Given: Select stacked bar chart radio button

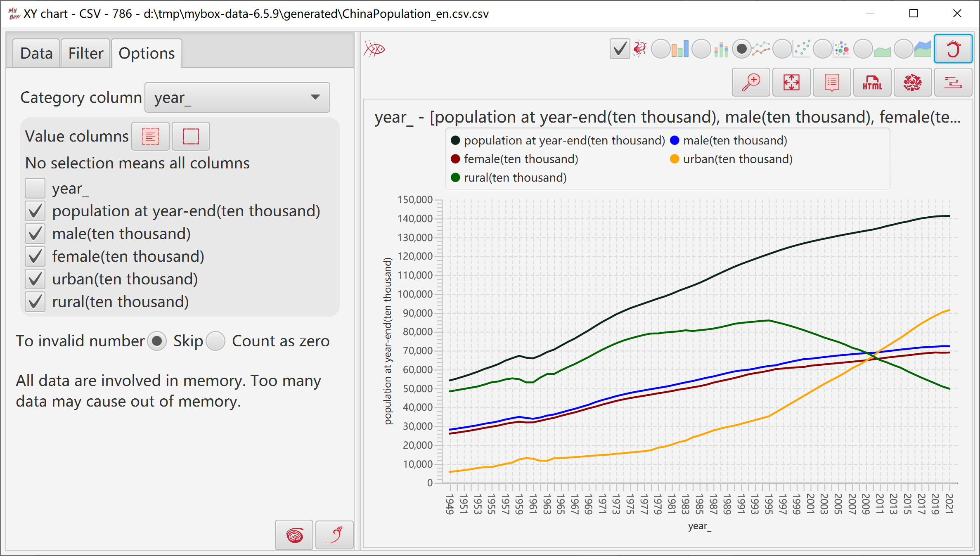Looking at the screenshot, I should [x=701, y=49].
